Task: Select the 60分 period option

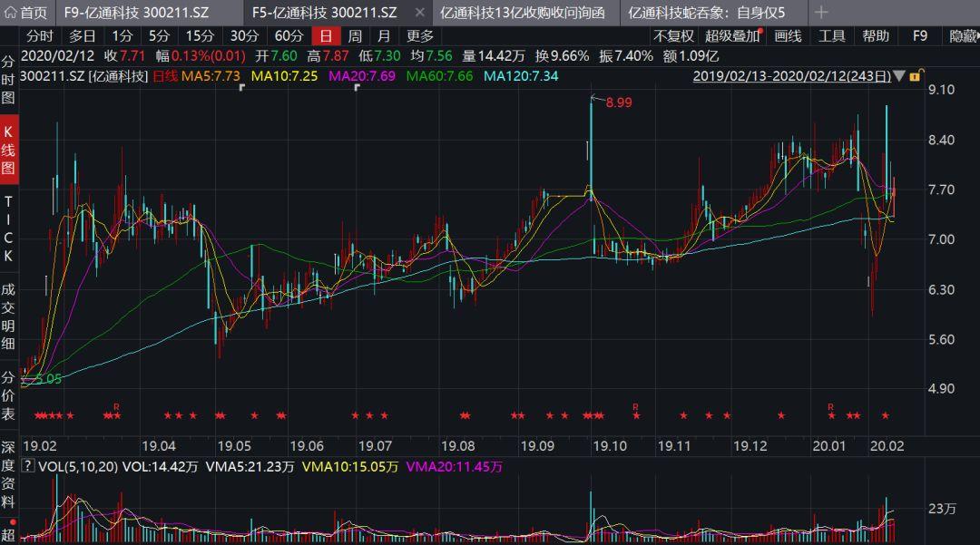Action: pyautogui.click(x=289, y=36)
